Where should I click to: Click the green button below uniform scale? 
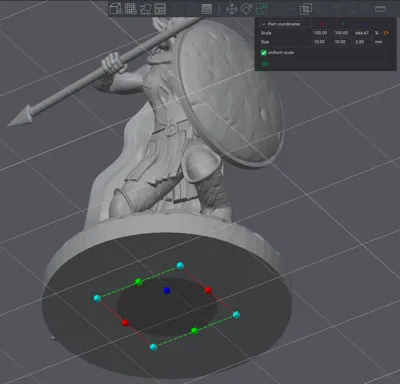tap(265, 64)
